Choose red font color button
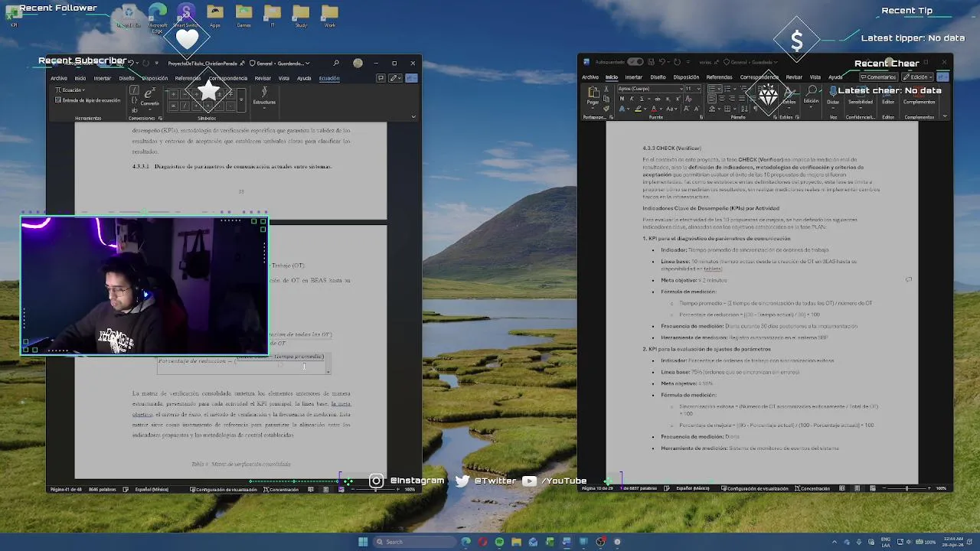 point(653,109)
